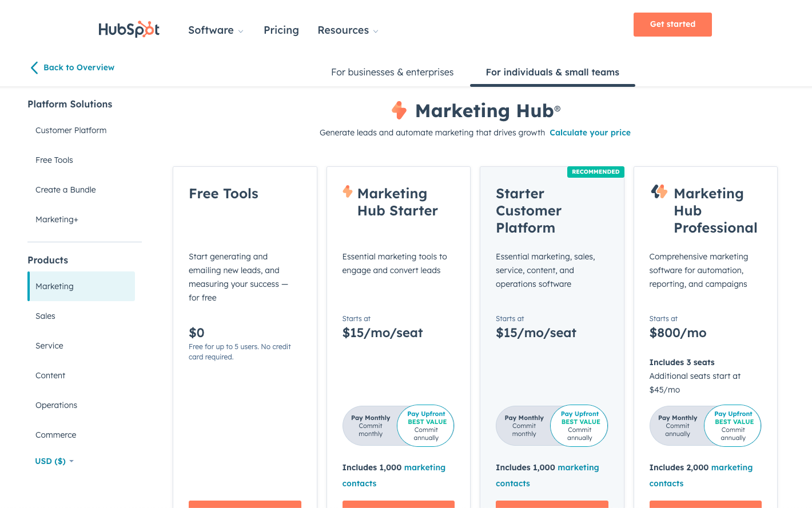Select Sales in the Products sidebar

(45, 316)
